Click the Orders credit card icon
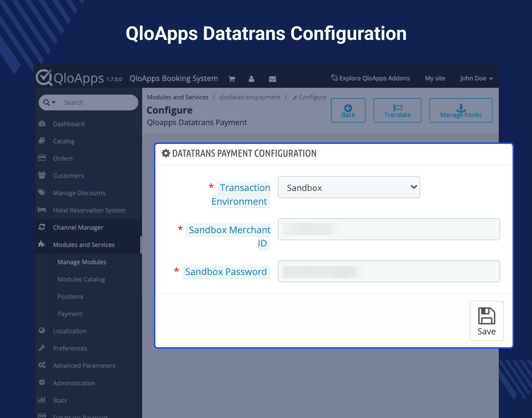Image resolution: width=532 pixels, height=418 pixels. point(42,158)
